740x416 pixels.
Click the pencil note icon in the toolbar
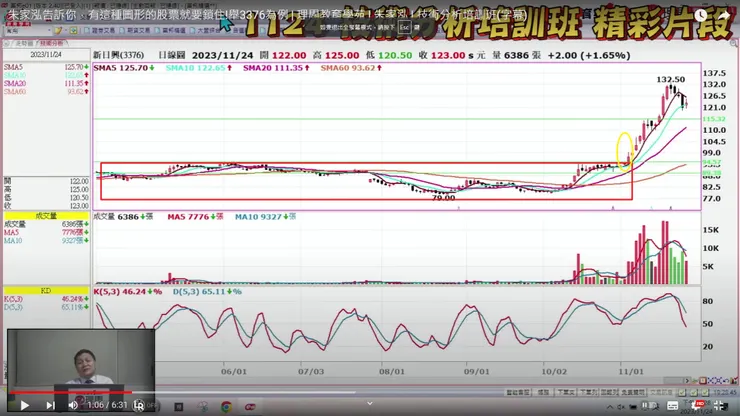[x=59, y=30]
